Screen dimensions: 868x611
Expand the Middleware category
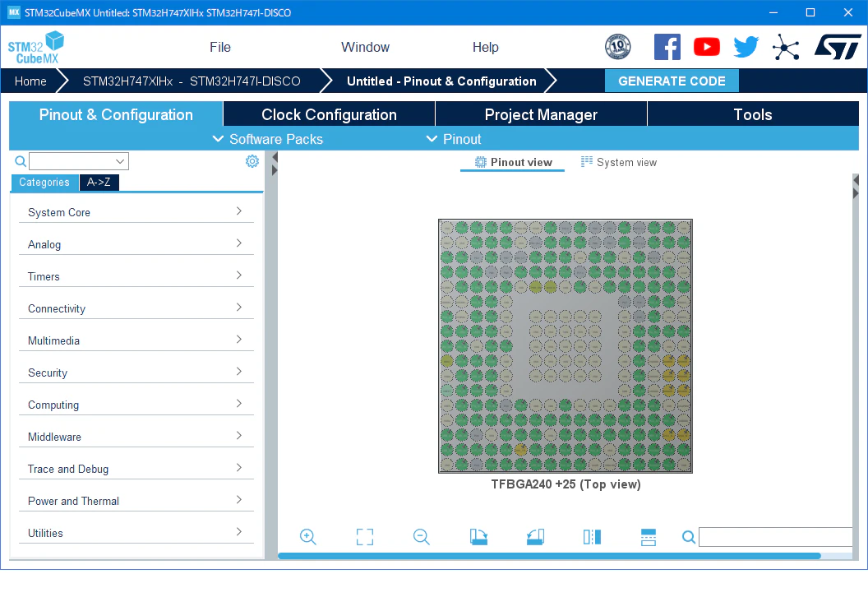click(136, 437)
